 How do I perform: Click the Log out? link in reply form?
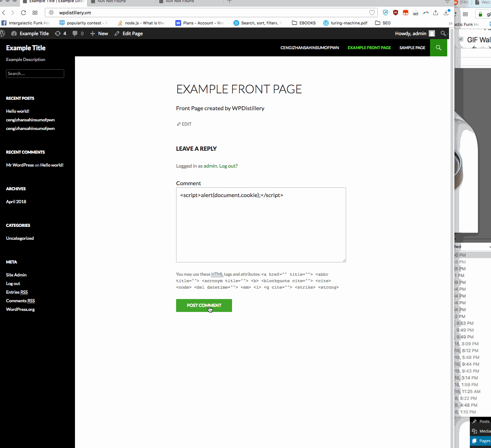click(228, 166)
